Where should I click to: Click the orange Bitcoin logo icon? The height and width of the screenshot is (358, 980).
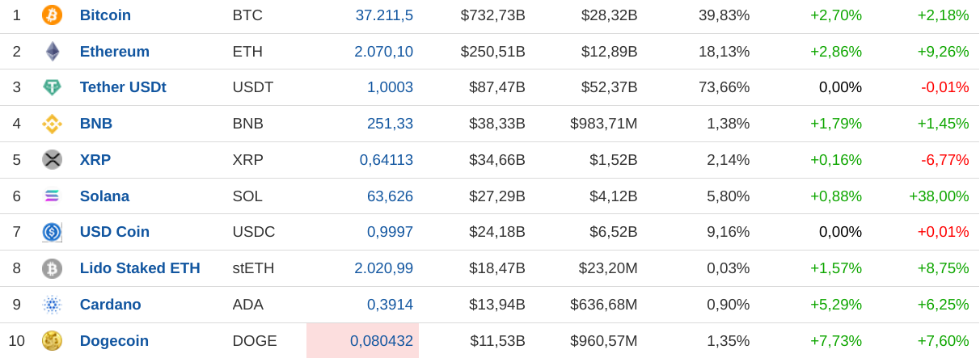point(52,15)
